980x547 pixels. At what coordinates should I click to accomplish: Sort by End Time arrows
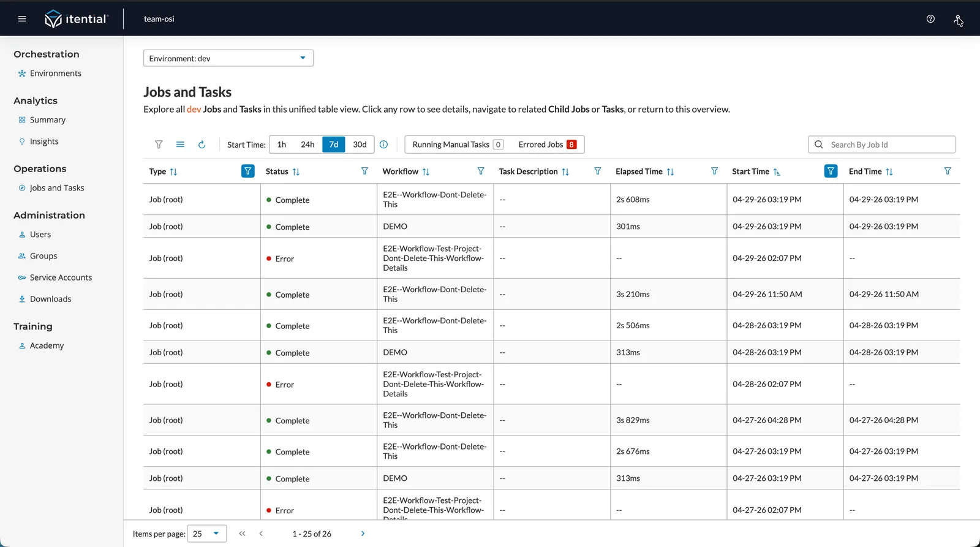[x=889, y=172]
